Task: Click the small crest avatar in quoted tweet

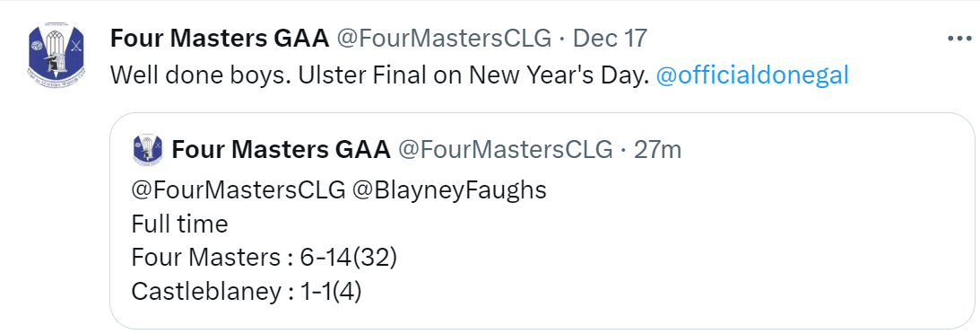Action: tap(148, 149)
